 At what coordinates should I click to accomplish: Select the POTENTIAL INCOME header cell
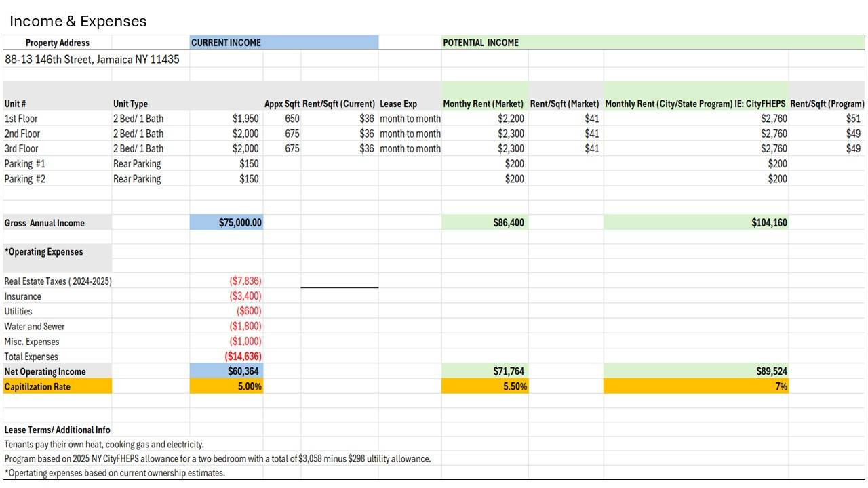pos(481,43)
